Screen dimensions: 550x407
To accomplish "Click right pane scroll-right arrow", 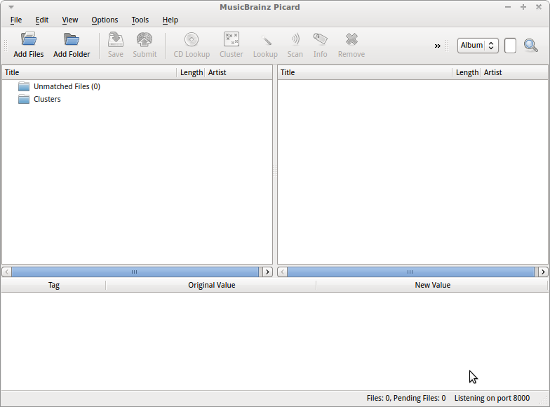I will [543, 272].
